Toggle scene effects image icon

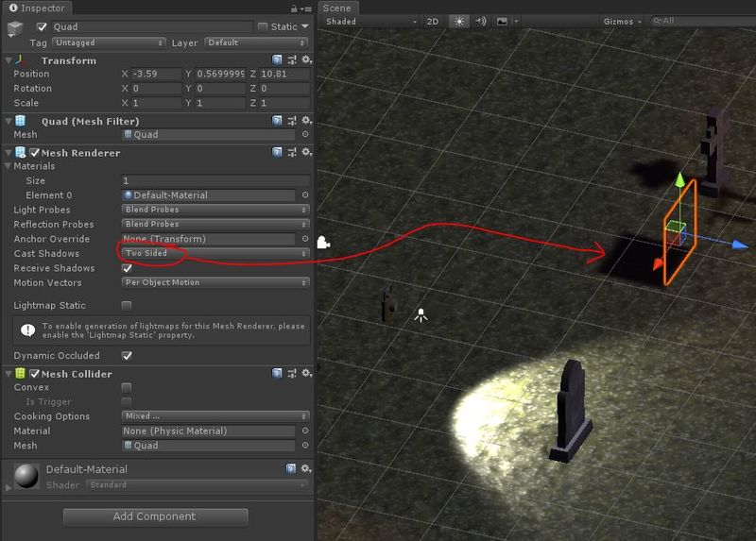tap(502, 22)
